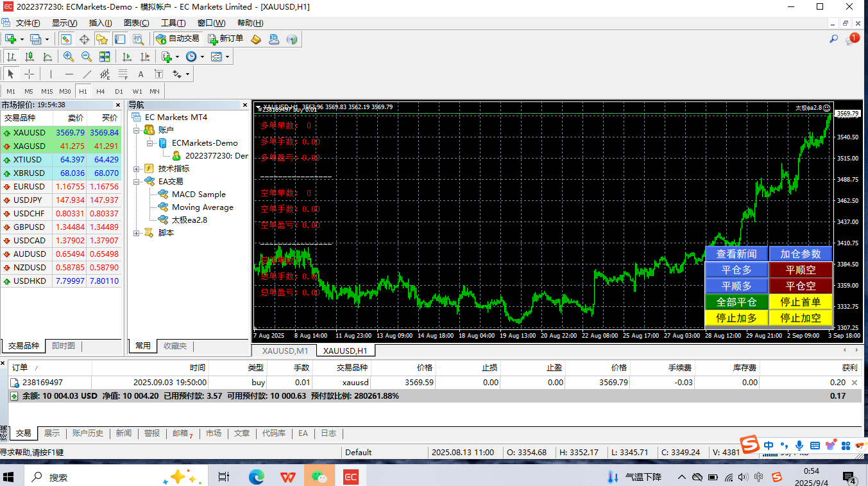Screen dimensions: 868x486
Task: Open the New Order (新订单) dialog
Action: [225, 39]
